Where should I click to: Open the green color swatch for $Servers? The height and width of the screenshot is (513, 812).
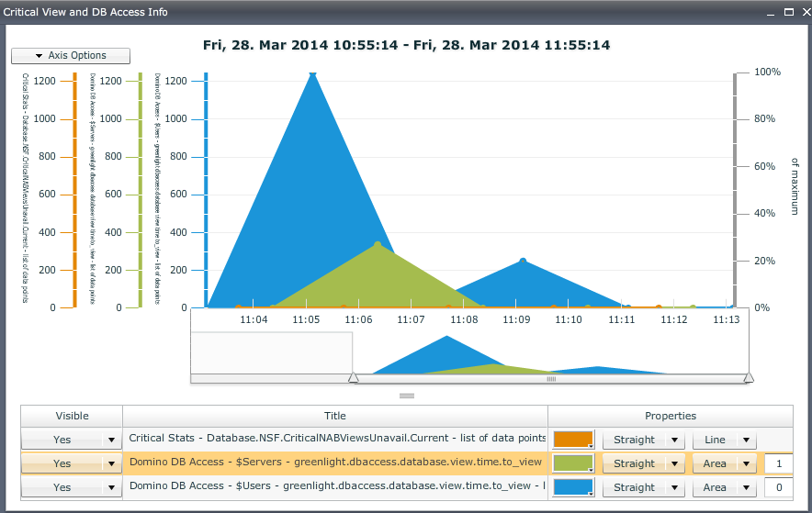pos(573,463)
